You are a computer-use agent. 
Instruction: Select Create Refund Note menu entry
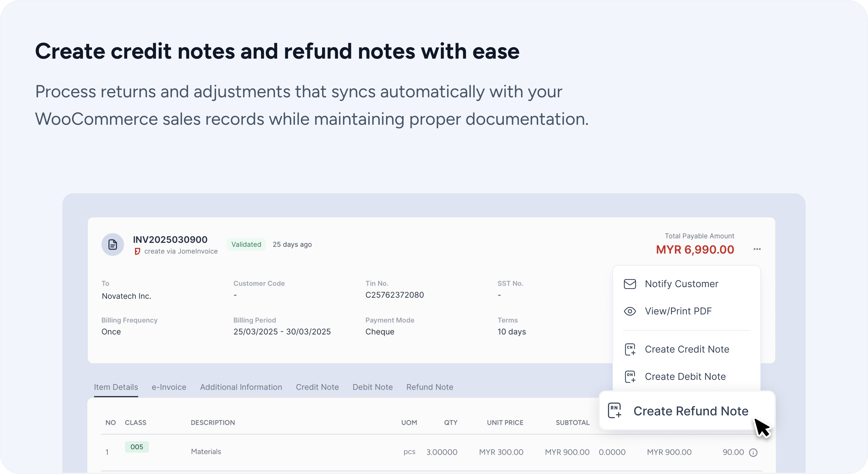[690, 411]
